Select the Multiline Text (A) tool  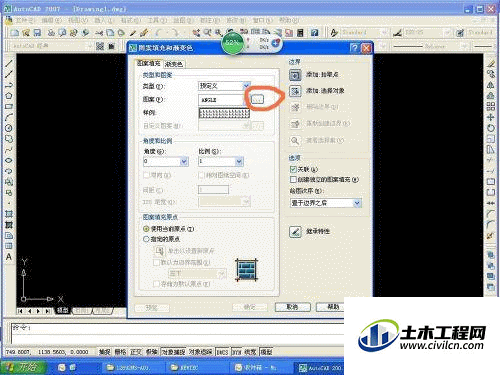[x=9, y=257]
